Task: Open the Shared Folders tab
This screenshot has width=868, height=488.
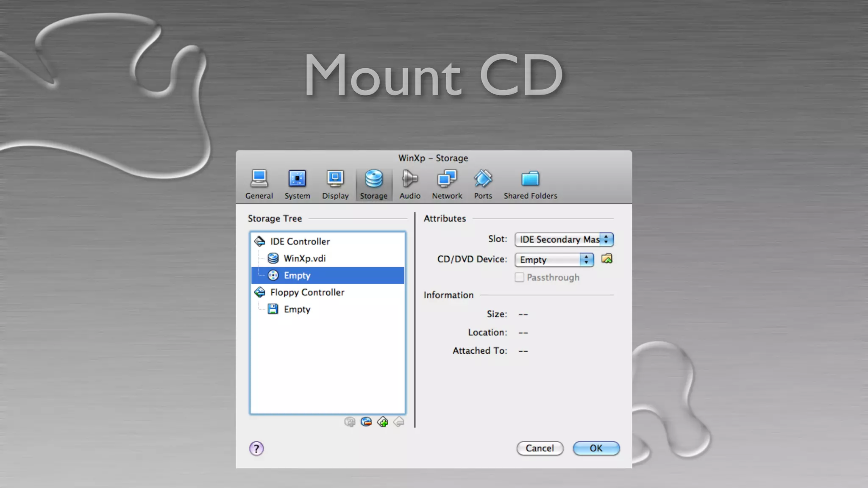Action: pos(530,185)
